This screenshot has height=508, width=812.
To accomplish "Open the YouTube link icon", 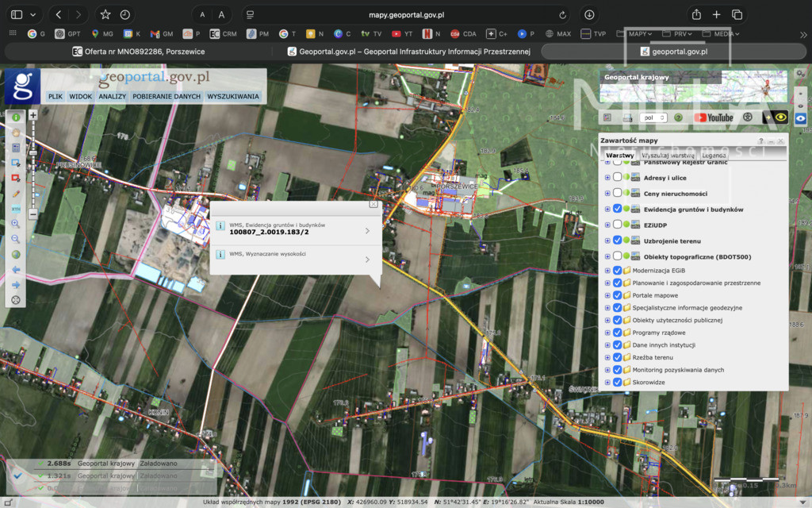I will 714,117.
